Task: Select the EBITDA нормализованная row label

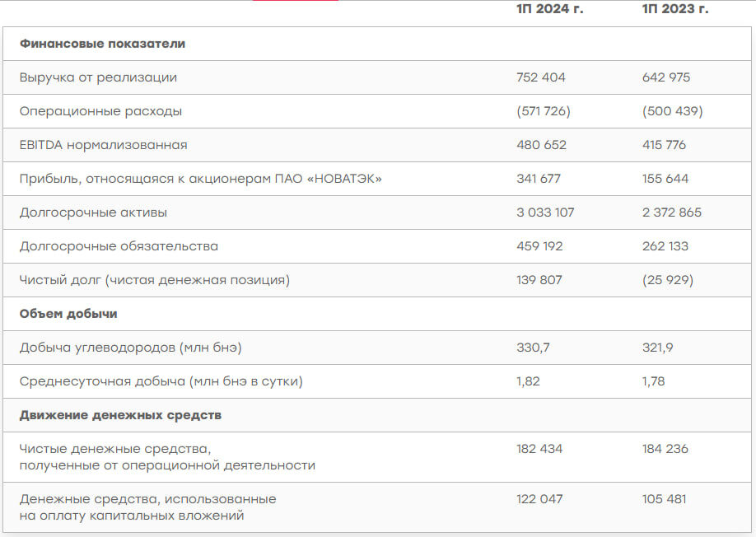Action: 103,145
